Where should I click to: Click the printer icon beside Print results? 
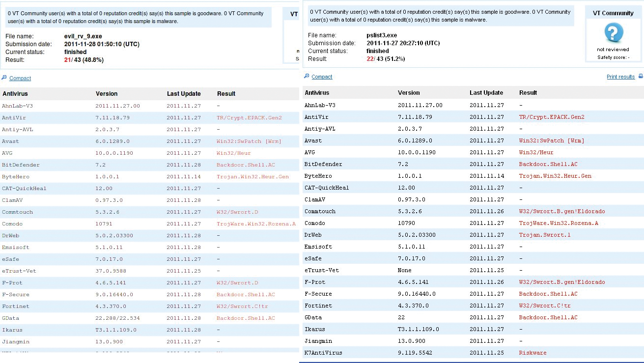[x=640, y=77]
